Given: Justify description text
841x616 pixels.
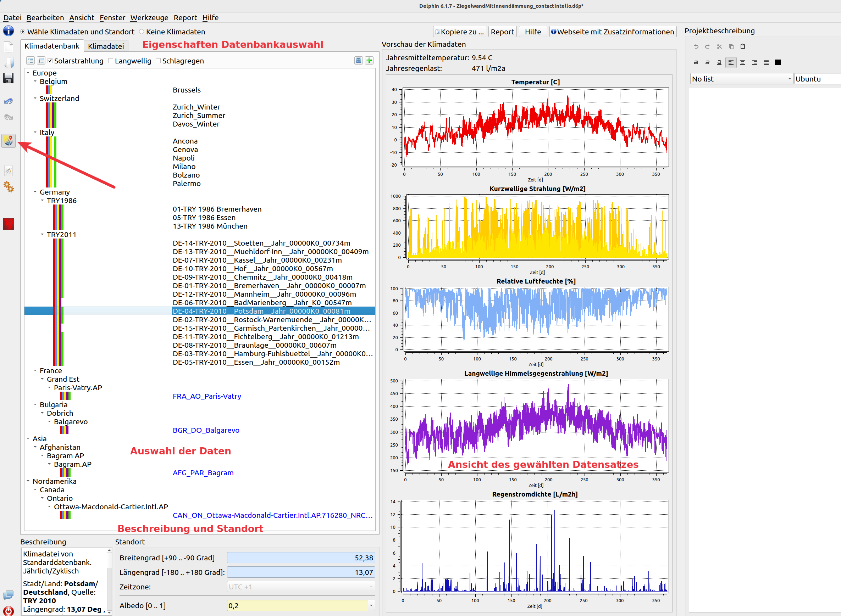Looking at the screenshot, I should coord(766,62).
